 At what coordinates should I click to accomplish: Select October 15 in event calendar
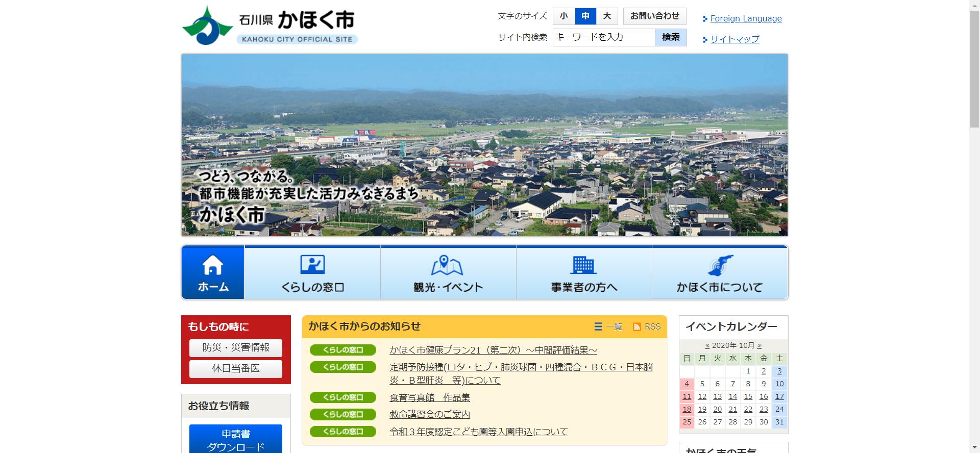748,397
